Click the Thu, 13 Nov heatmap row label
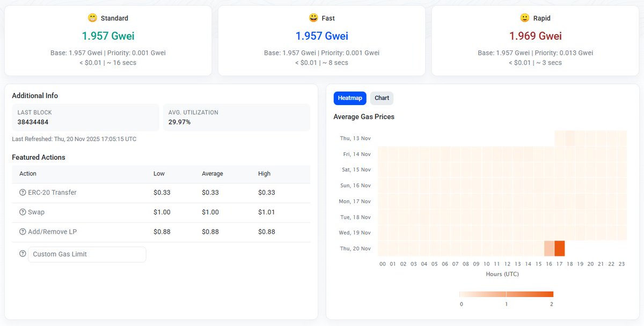Viewport: 644px width, 326px height. coord(355,138)
